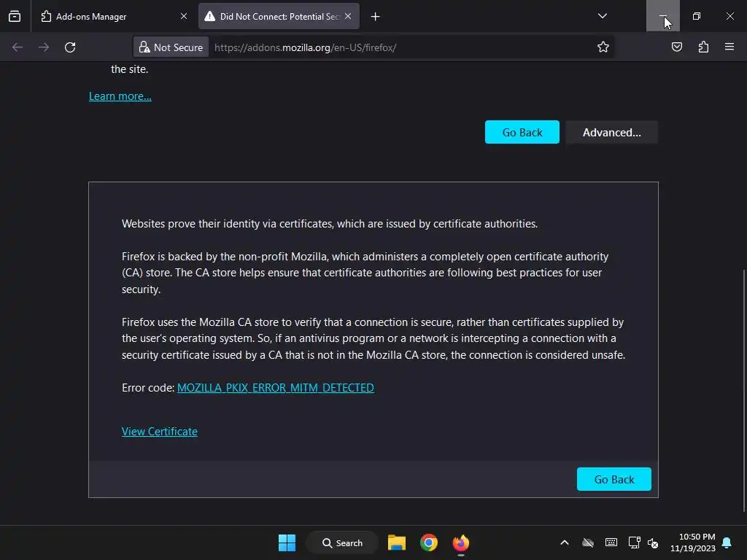
Task: Open the network status tray icon
Action: [634, 542]
